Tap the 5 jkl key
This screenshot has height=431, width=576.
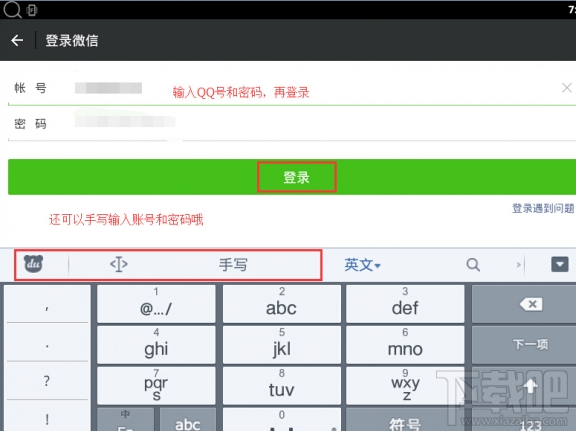[x=282, y=345]
